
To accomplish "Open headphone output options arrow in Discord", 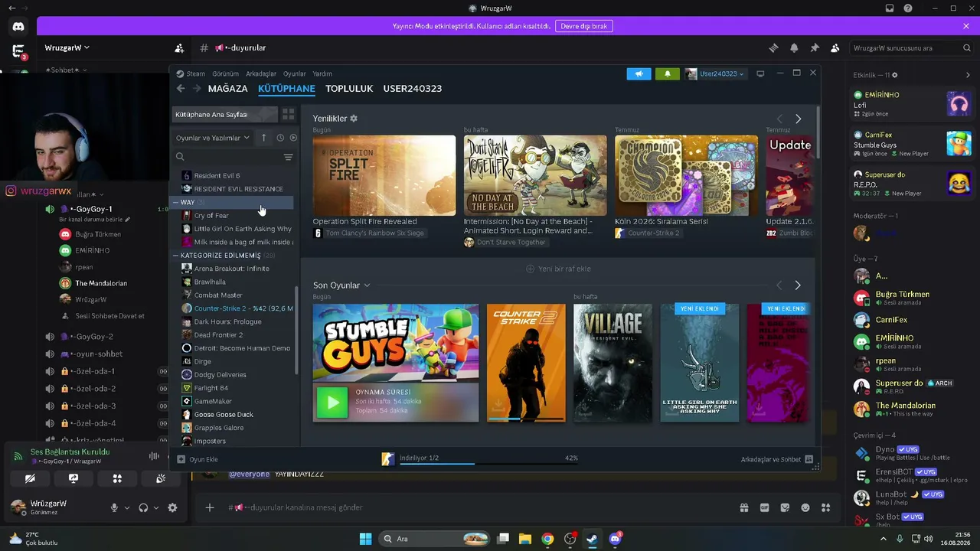I will [156, 507].
